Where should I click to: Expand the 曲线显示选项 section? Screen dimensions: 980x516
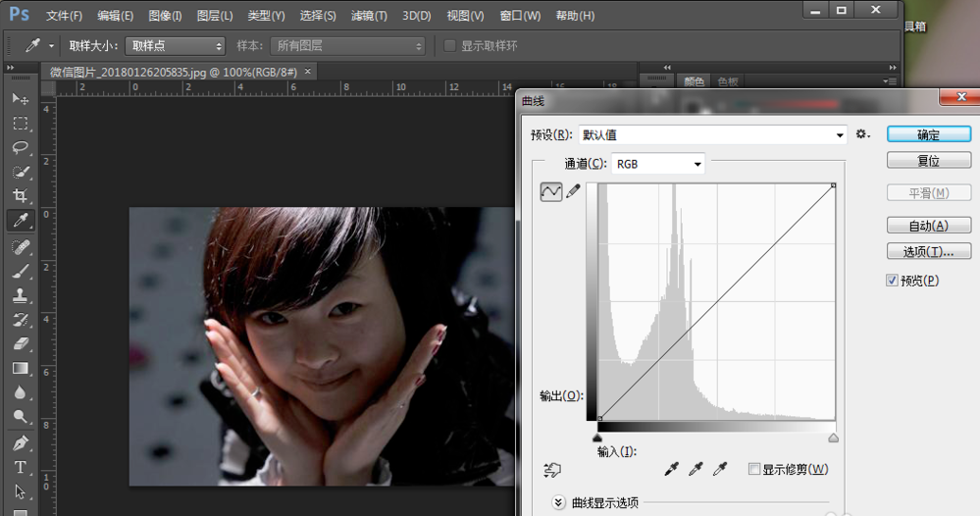[559, 502]
